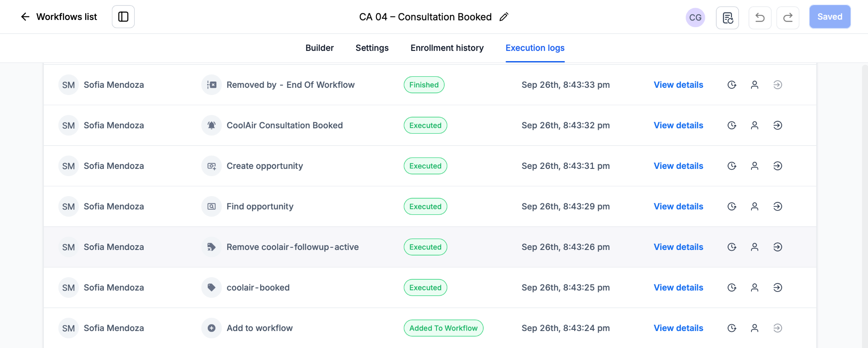This screenshot has width=868, height=348.
Task: Click contact icon in CoolAir Consultation Booked row
Action: click(x=754, y=125)
